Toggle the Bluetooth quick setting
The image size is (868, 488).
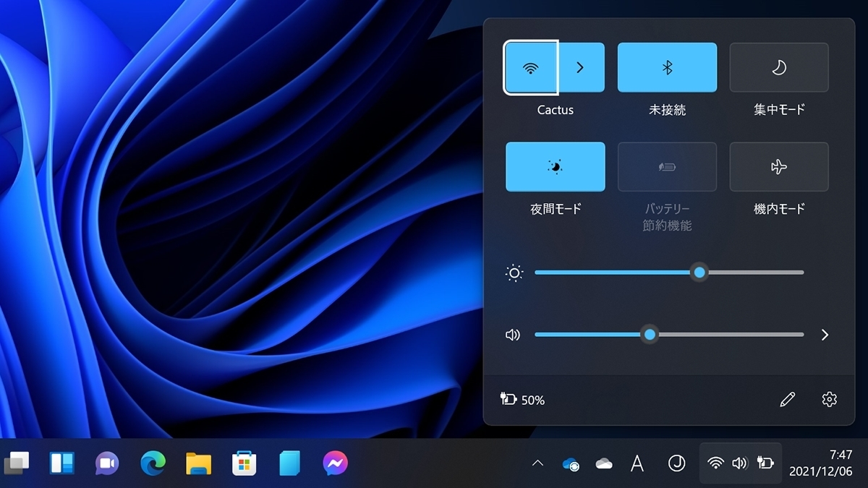click(667, 67)
